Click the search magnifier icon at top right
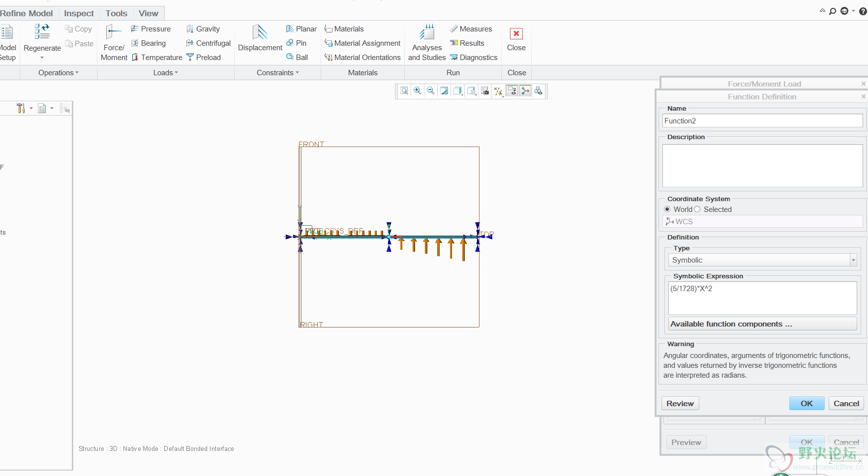The width and height of the screenshot is (868, 476). pyautogui.click(x=833, y=11)
